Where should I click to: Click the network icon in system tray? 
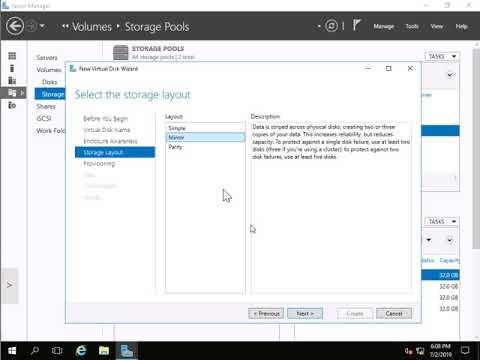point(421,351)
